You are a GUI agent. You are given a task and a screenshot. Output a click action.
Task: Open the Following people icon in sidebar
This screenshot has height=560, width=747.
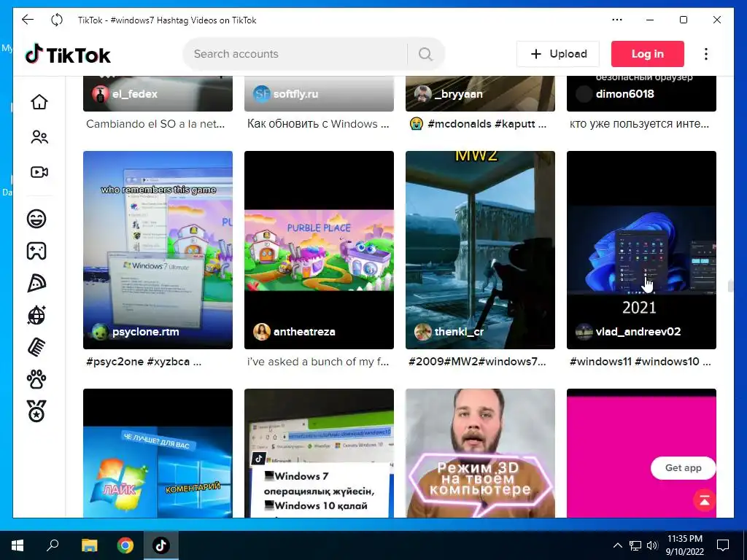point(39,137)
